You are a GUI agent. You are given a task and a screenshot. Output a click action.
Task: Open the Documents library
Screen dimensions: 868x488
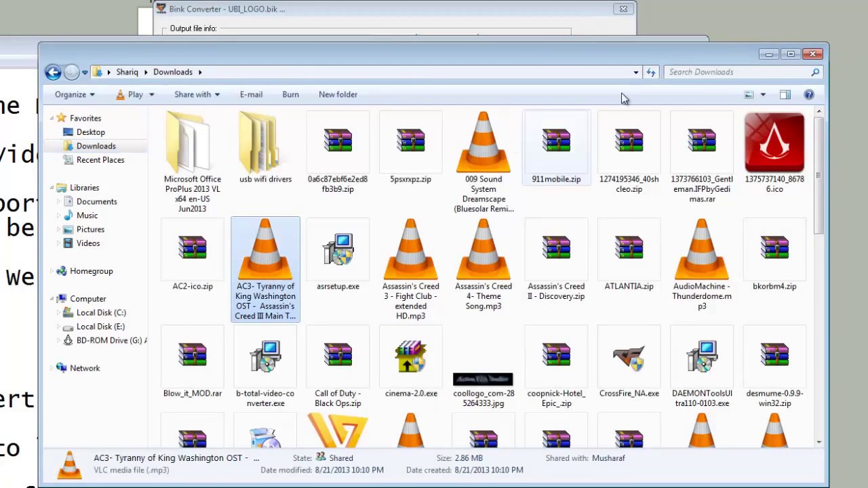(96, 202)
